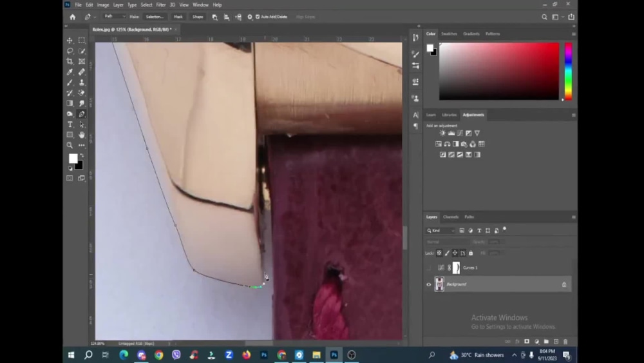Add Brightness/Contrast adjustment
Image resolution: width=644 pixels, height=363 pixels.
(x=442, y=133)
